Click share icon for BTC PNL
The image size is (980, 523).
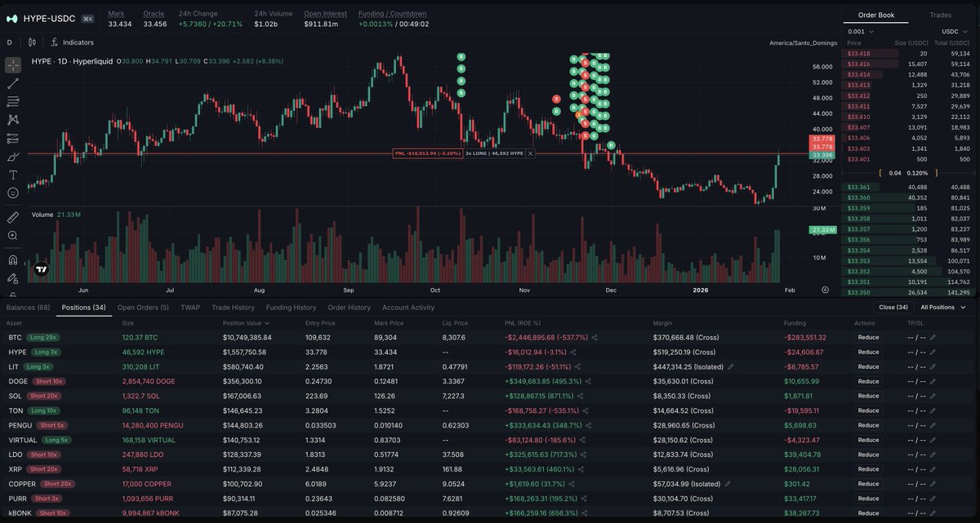pyautogui.click(x=595, y=337)
